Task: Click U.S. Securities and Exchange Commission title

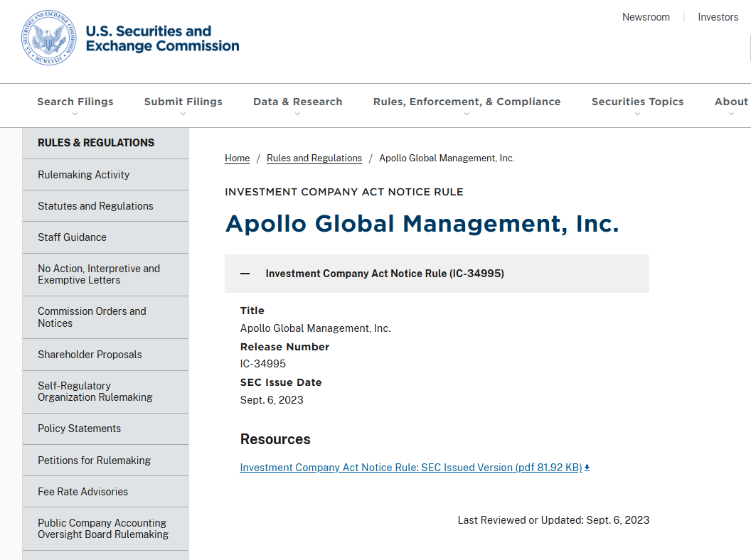Action: (x=162, y=38)
